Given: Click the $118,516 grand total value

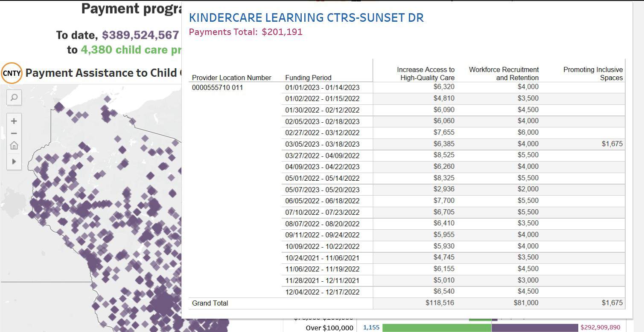Looking at the screenshot, I should 440,303.
